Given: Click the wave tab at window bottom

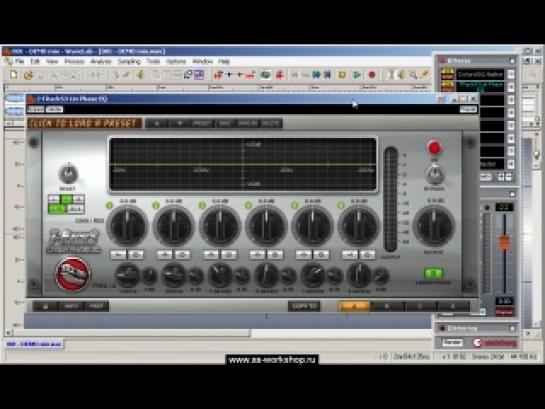Looking at the screenshot, I should click(x=34, y=344).
